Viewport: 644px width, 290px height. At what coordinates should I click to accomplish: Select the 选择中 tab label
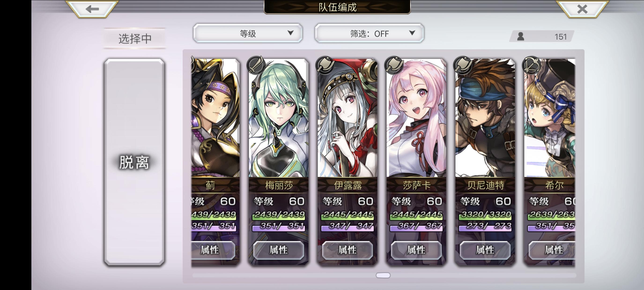pyautogui.click(x=135, y=38)
